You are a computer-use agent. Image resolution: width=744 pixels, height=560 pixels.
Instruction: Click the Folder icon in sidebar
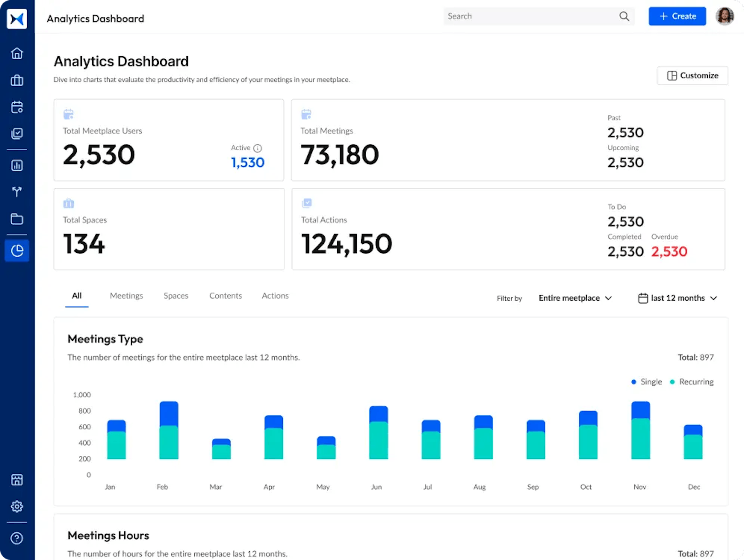(17, 219)
